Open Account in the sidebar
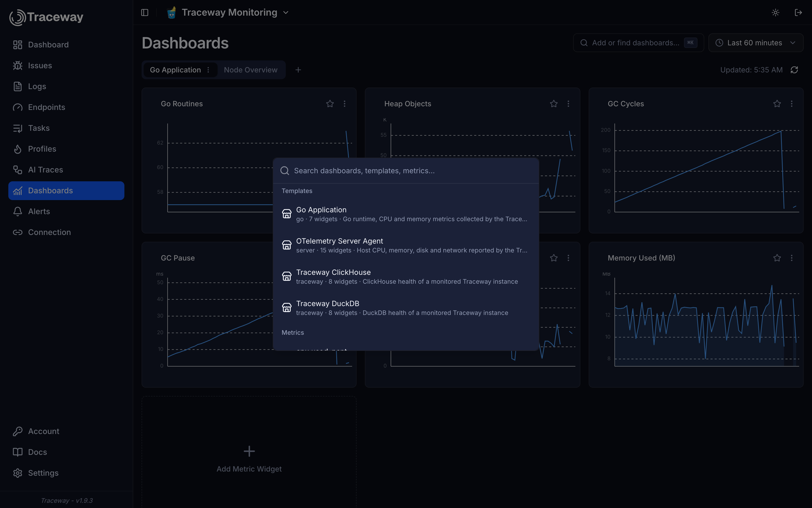 click(x=66, y=431)
